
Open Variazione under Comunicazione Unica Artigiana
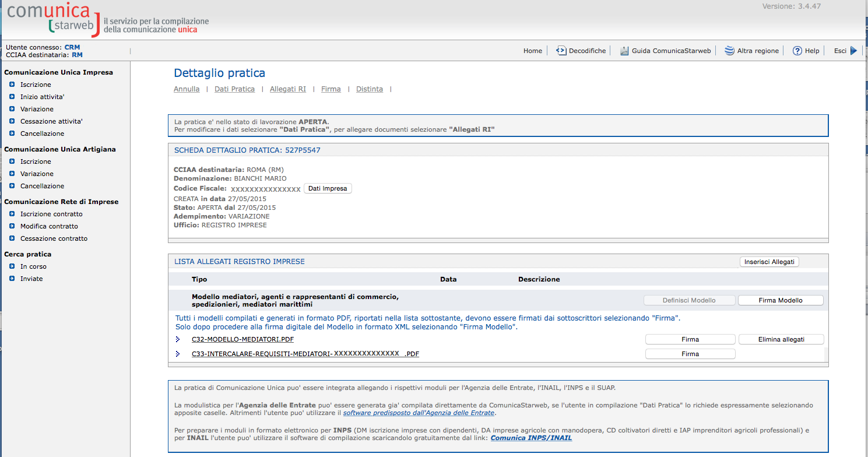tap(37, 174)
